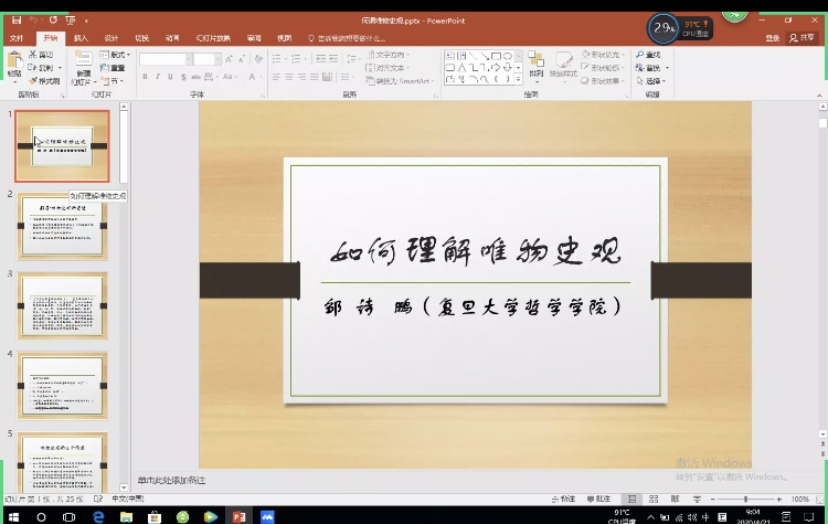Toggle Bold formatting
The width and height of the screenshot is (828, 524).
(145, 77)
